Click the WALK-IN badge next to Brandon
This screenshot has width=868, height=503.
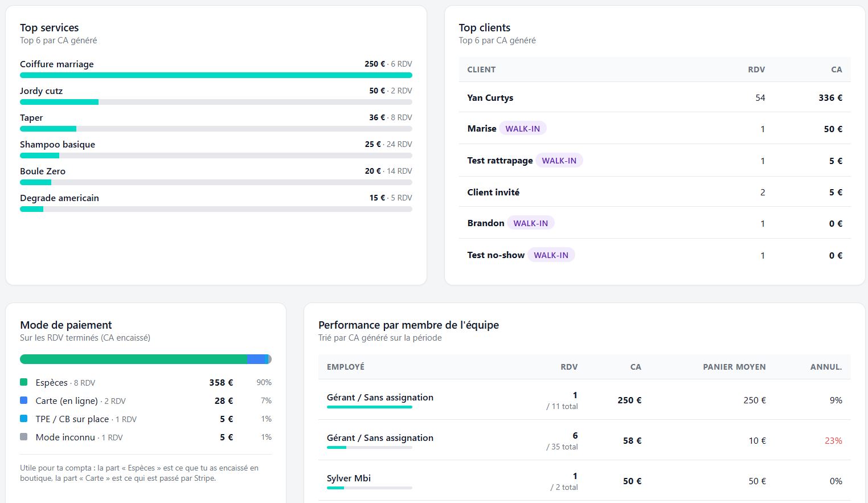tap(531, 223)
